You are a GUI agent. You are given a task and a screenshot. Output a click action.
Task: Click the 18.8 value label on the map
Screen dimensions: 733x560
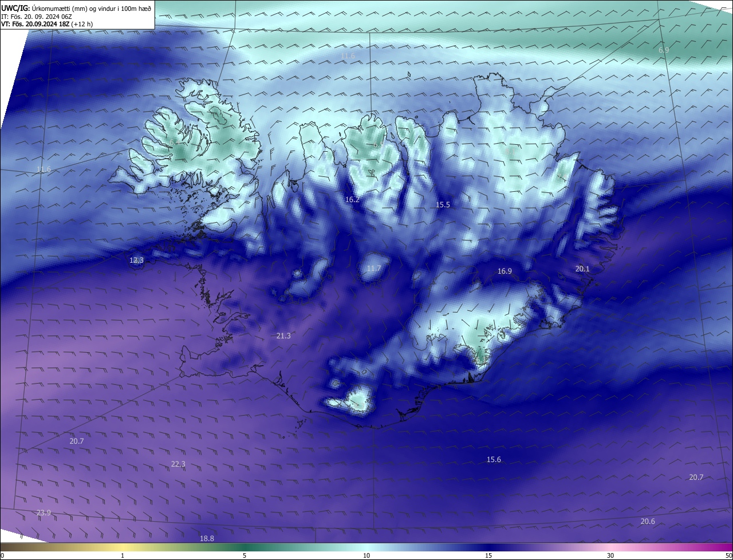[x=207, y=538]
